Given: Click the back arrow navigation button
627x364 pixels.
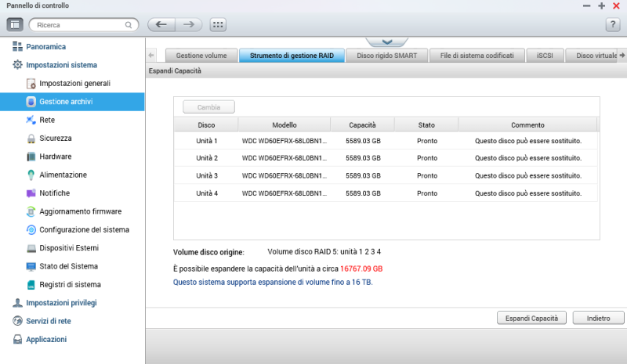Looking at the screenshot, I should tap(162, 24).
